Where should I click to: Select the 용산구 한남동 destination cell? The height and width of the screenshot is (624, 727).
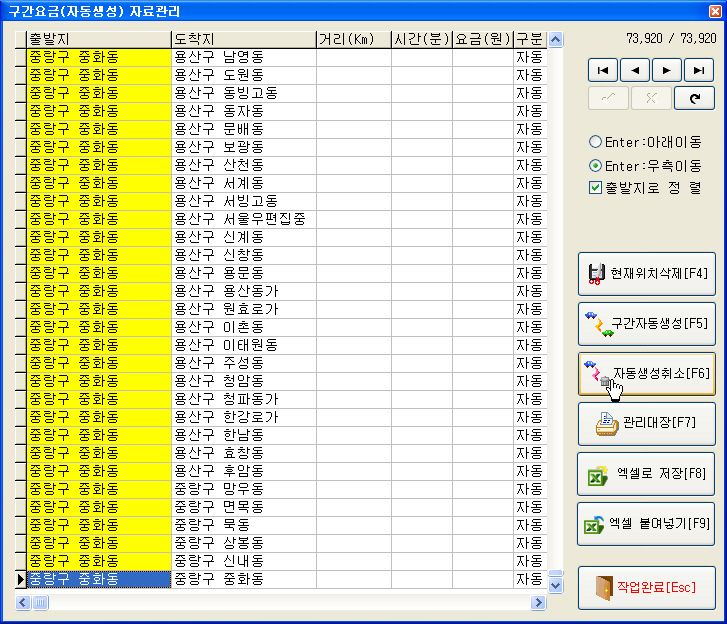click(x=244, y=436)
